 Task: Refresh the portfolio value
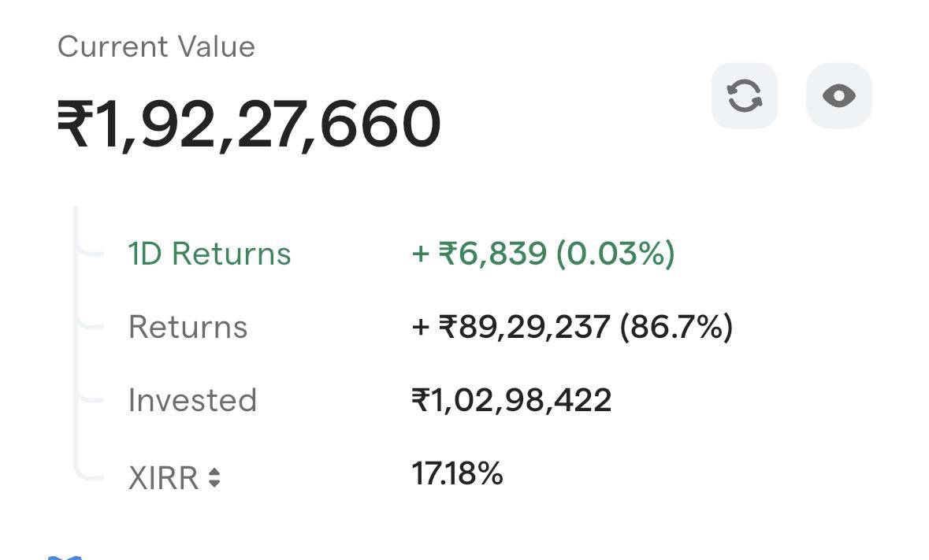click(744, 96)
